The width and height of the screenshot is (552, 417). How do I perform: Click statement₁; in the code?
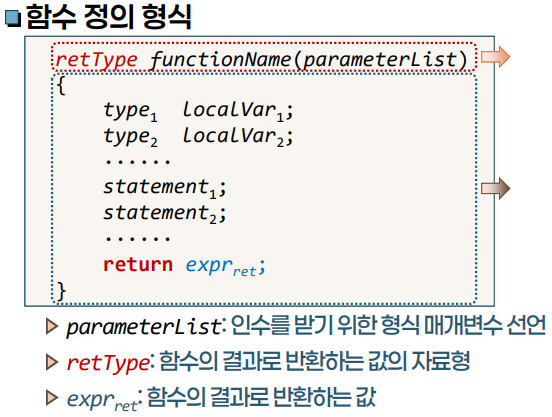coord(164,188)
